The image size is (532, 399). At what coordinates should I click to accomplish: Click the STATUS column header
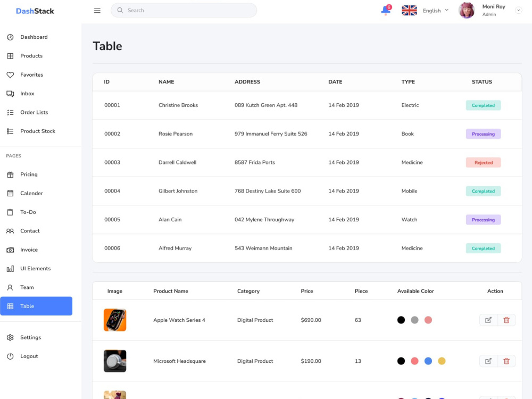tap(482, 82)
